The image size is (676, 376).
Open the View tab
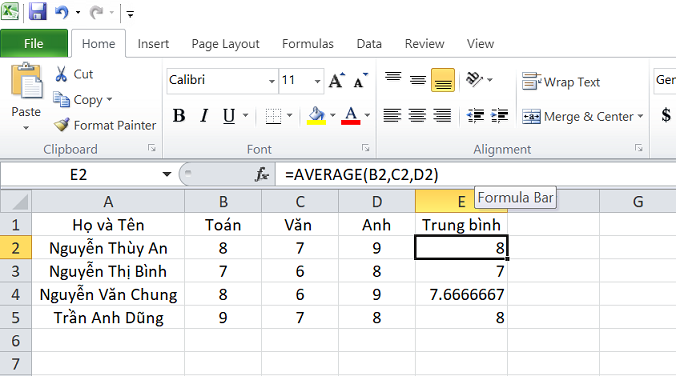click(x=480, y=44)
